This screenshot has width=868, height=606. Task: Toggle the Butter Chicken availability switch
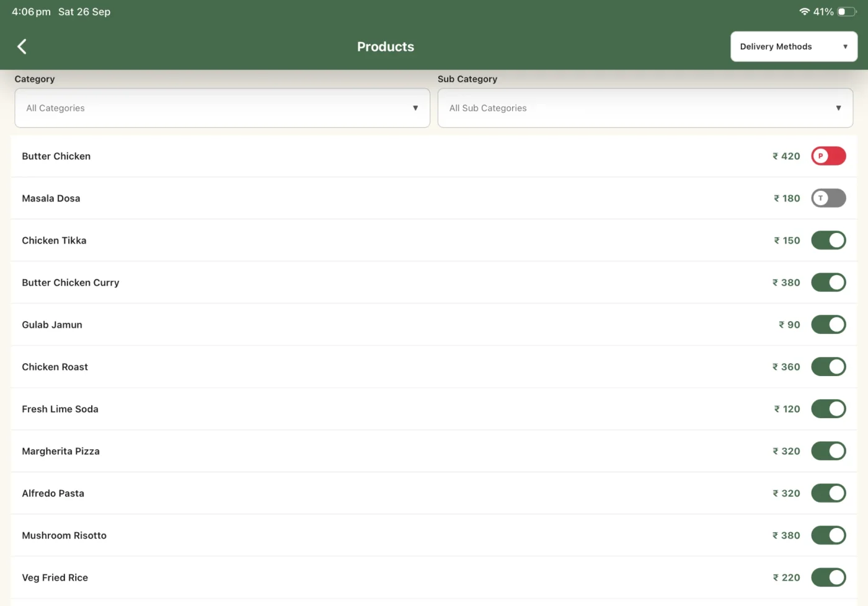click(x=828, y=156)
